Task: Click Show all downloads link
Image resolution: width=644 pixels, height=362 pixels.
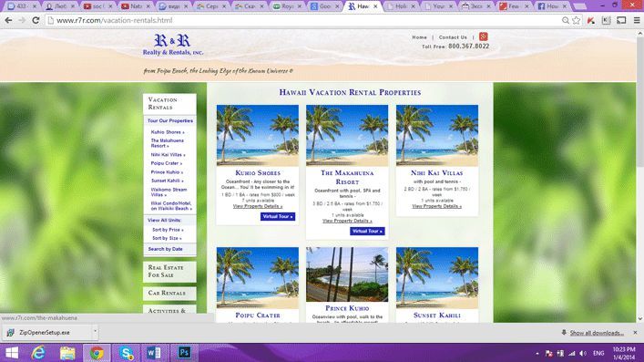Action: tap(597, 333)
